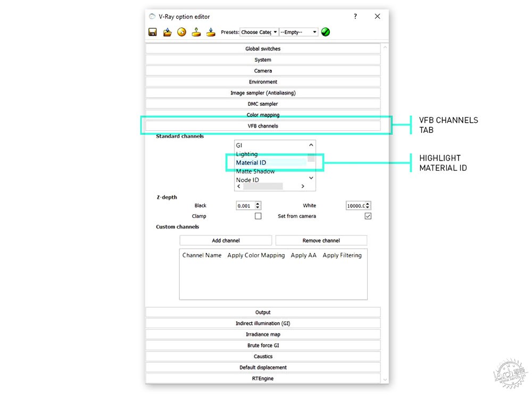Apply preset with the green checkmark icon
Viewport: 532px width, 395px height.
pyautogui.click(x=326, y=32)
